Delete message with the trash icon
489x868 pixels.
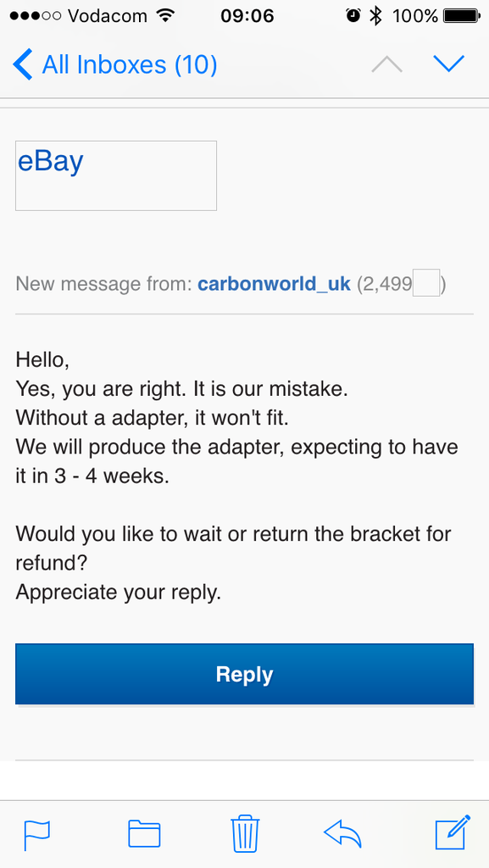(245, 833)
